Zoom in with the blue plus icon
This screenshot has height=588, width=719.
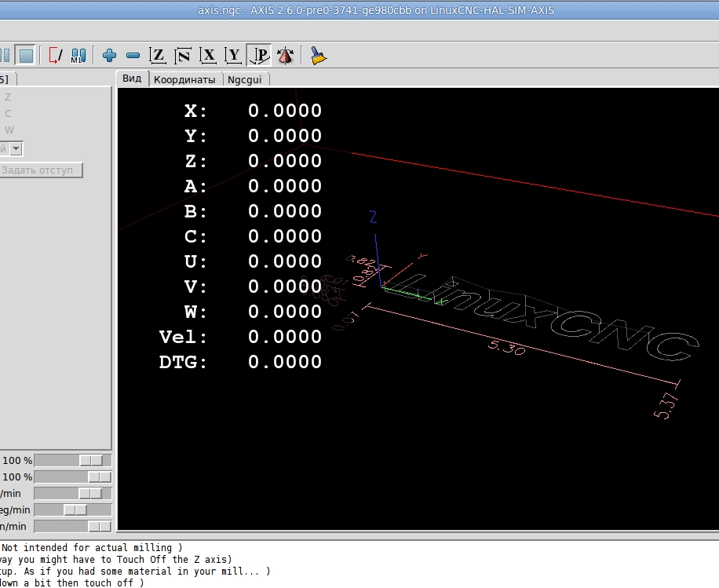click(110, 56)
